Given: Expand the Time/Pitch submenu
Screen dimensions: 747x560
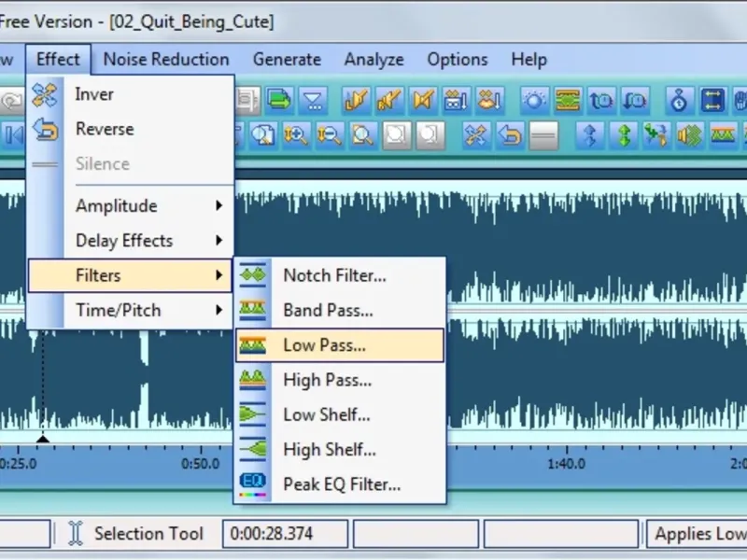Looking at the screenshot, I should (x=131, y=310).
